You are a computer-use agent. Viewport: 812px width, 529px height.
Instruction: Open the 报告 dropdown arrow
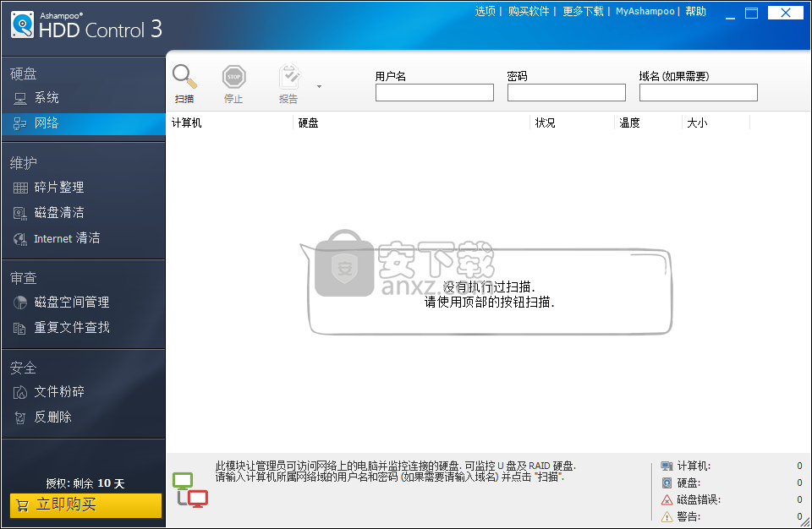[319, 86]
